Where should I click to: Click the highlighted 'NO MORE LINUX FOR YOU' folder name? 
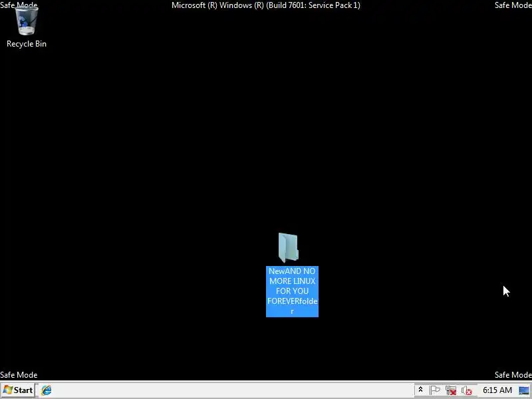[x=292, y=291]
